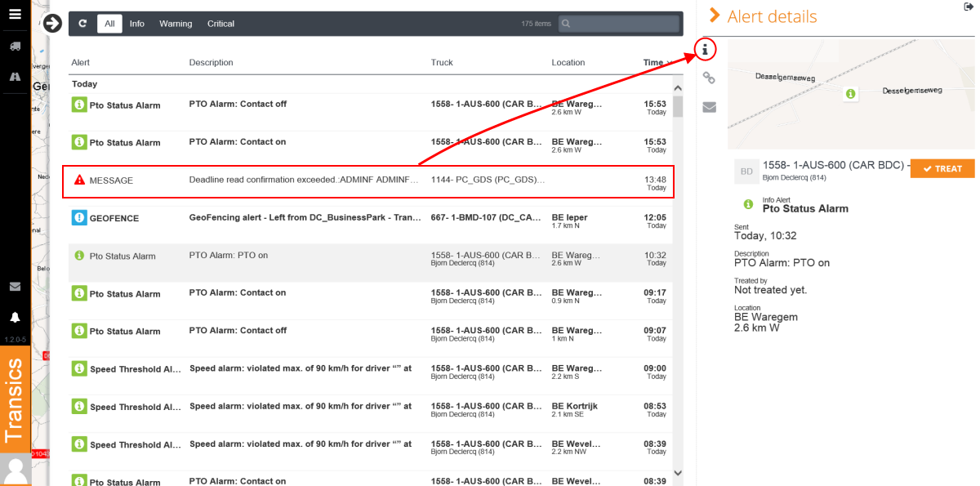This screenshot has width=980, height=486.
Task: Collapse the Alert details panel chevron
Action: point(715,16)
